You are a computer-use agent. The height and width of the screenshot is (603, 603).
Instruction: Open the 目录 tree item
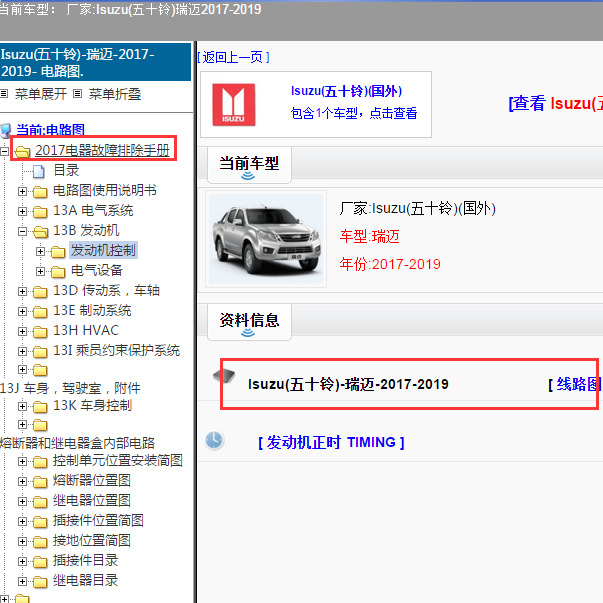tap(66, 170)
